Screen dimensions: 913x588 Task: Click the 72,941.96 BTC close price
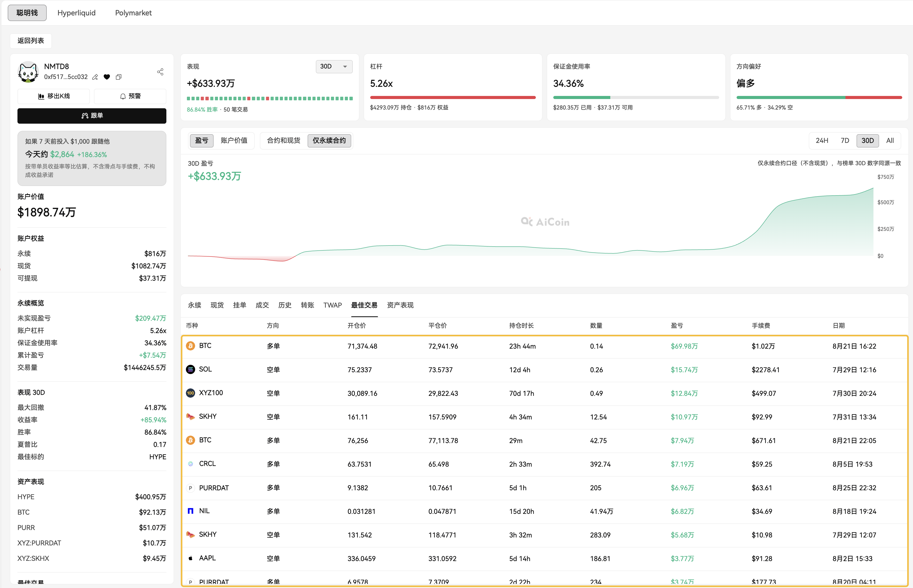[443, 346]
